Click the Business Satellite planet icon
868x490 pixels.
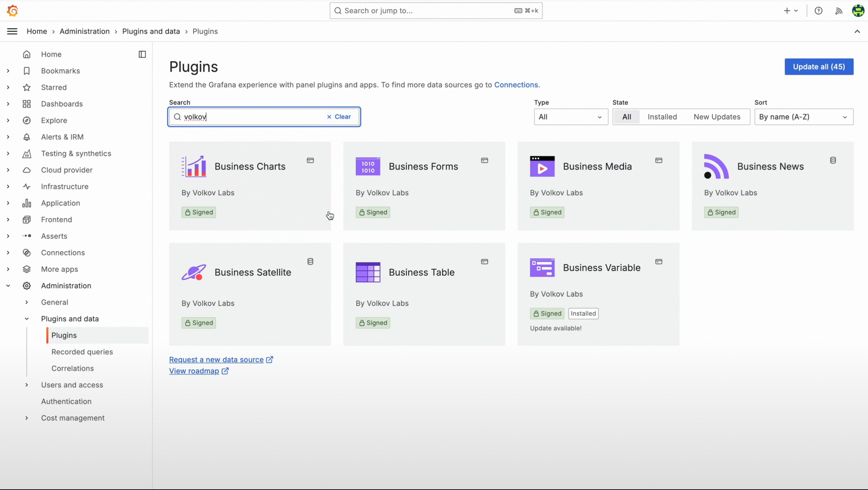(x=194, y=272)
